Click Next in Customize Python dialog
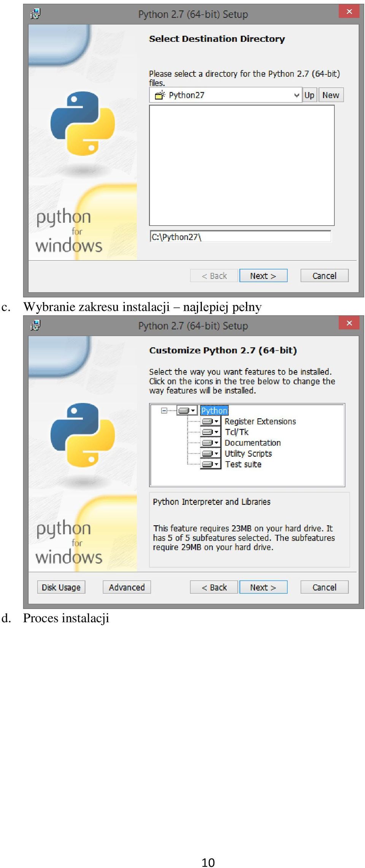Viewport: 365px width, 868px height. coord(263,587)
